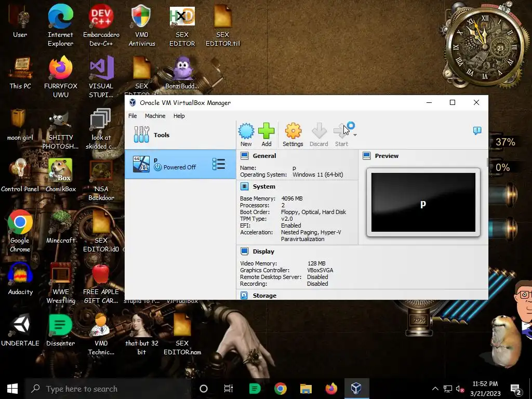This screenshot has width=532, height=399.
Task: Open the Machine menu
Action: coord(155,116)
